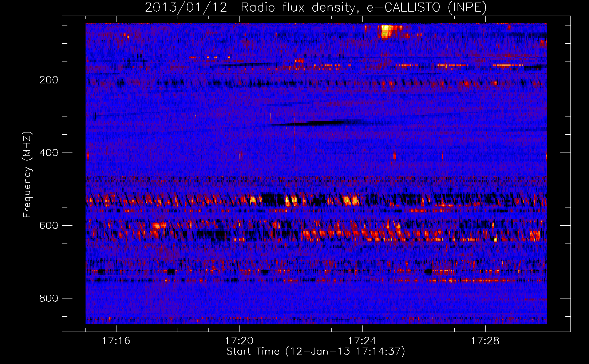Click the 17:20 time tick label

(x=239, y=341)
